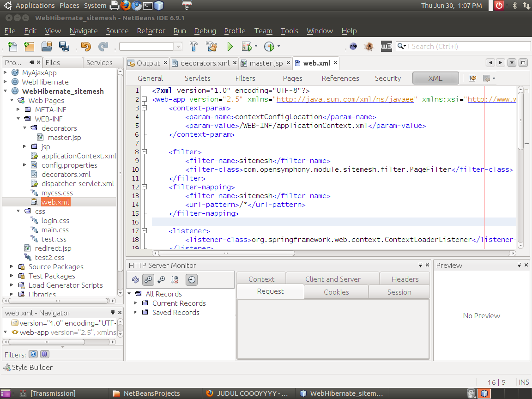
Task: Click the java.sun.com namespace link
Action: [x=345, y=99]
